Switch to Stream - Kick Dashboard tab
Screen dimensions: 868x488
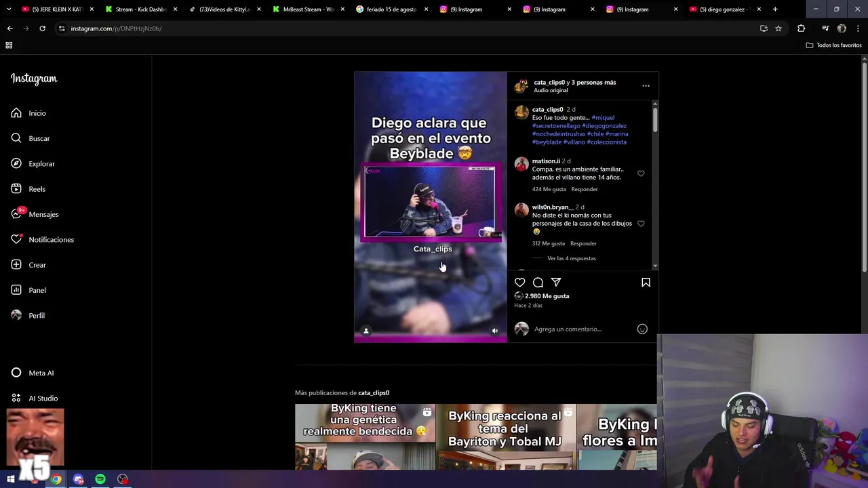click(x=141, y=9)
